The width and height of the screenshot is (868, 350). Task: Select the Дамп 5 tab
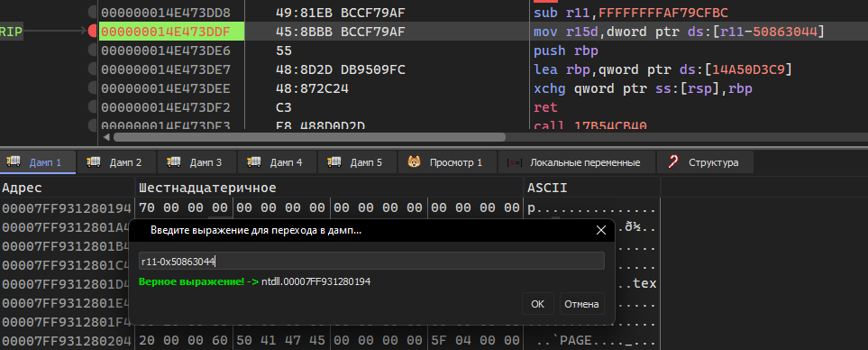(358, 162)
